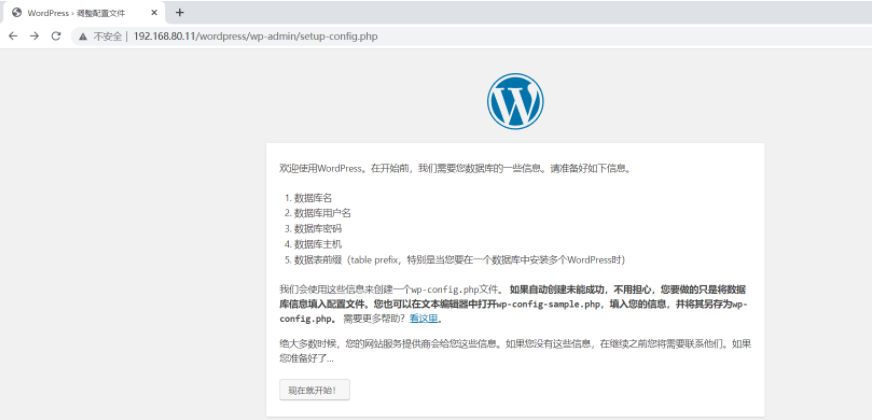Reload the setup-config.php page
Viewport: 872px width, 420px height.
pos(57,36)
